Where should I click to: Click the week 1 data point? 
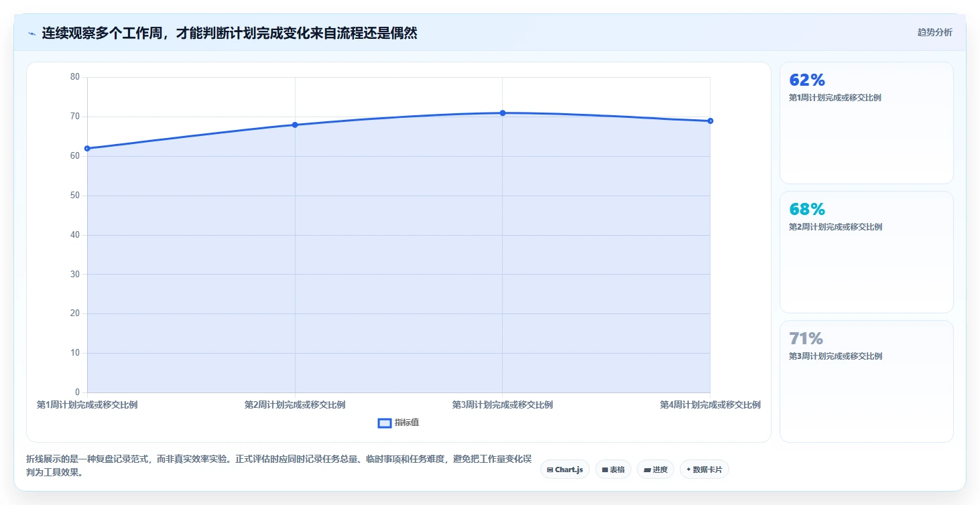(x=87, y=149)
